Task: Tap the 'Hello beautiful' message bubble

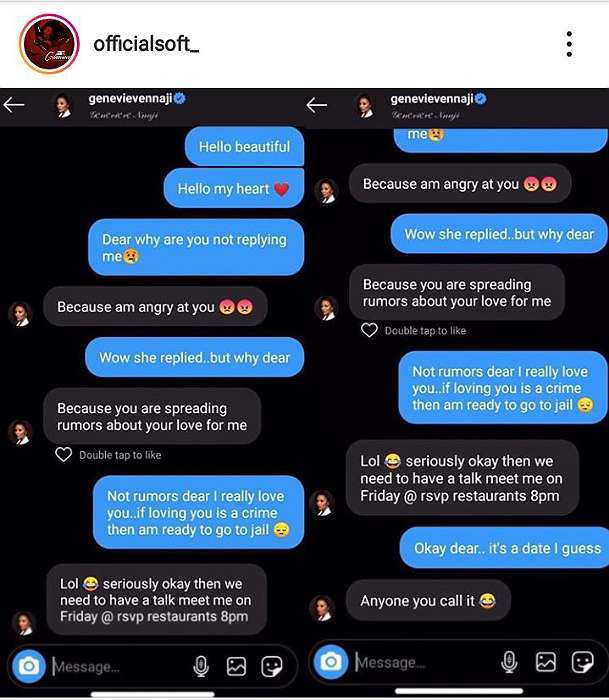Action: tap(245, 146)
